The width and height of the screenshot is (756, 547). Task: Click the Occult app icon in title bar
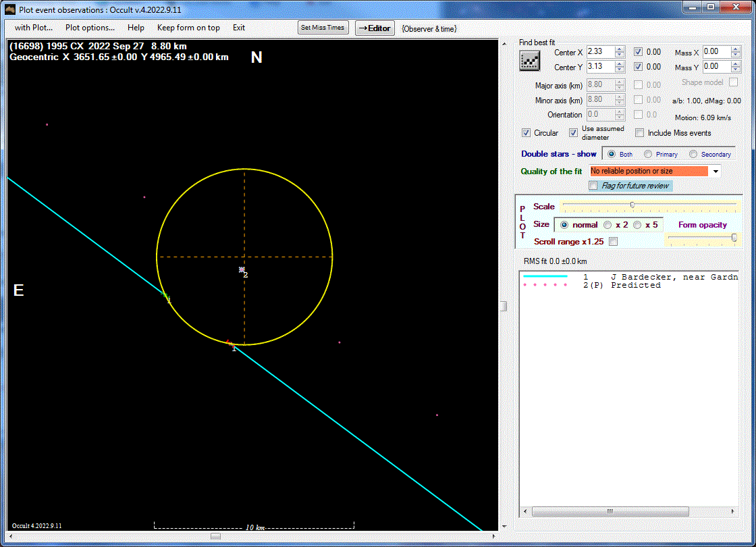(9, 9)
